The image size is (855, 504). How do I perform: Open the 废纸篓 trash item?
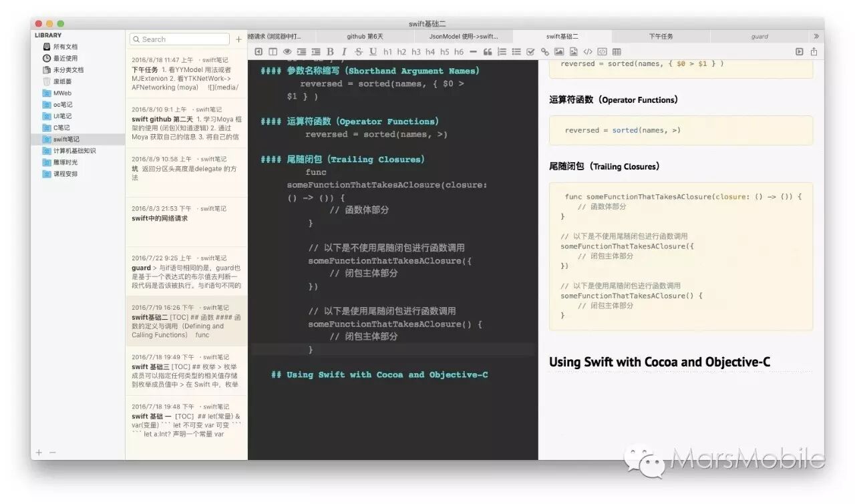(x=77, y=81)
